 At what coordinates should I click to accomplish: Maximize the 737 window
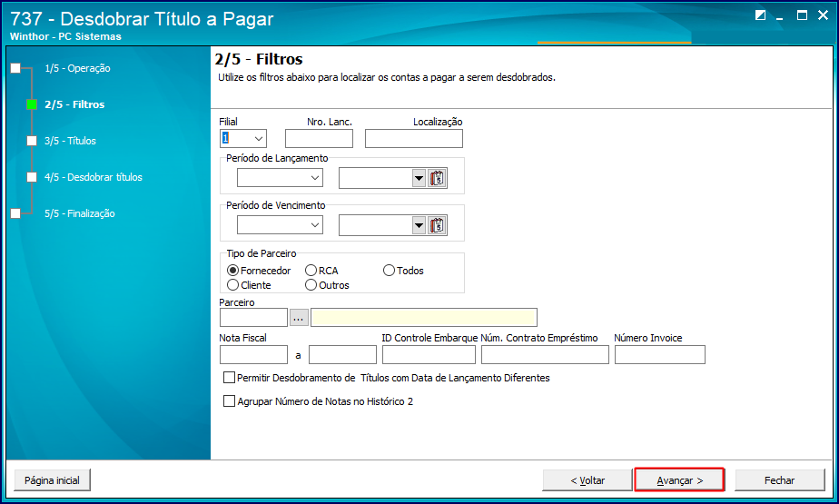[802, 15]
